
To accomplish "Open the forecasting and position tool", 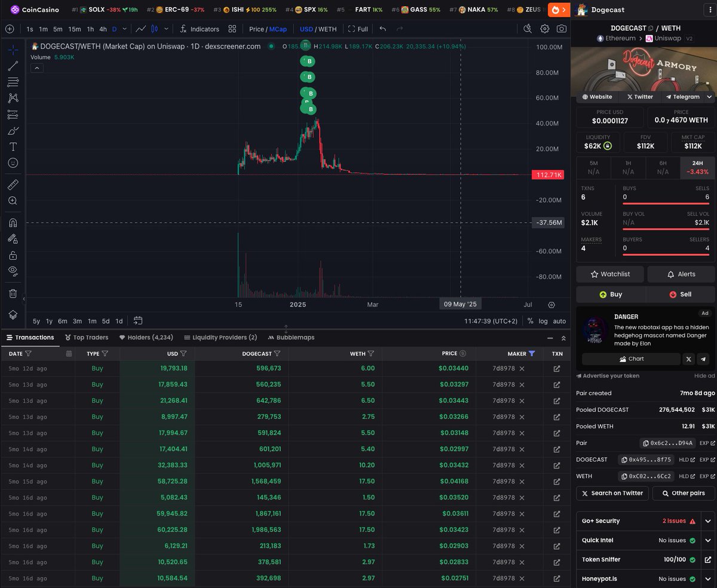I will [x=13, y=114].
